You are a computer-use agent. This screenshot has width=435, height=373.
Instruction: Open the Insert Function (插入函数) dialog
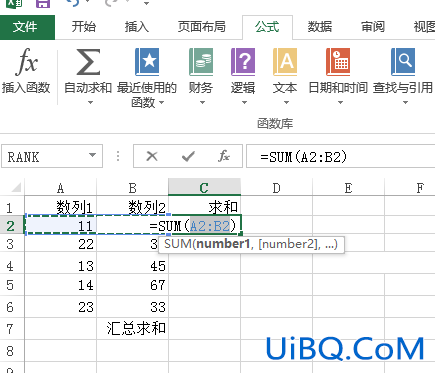click(26, 71)
